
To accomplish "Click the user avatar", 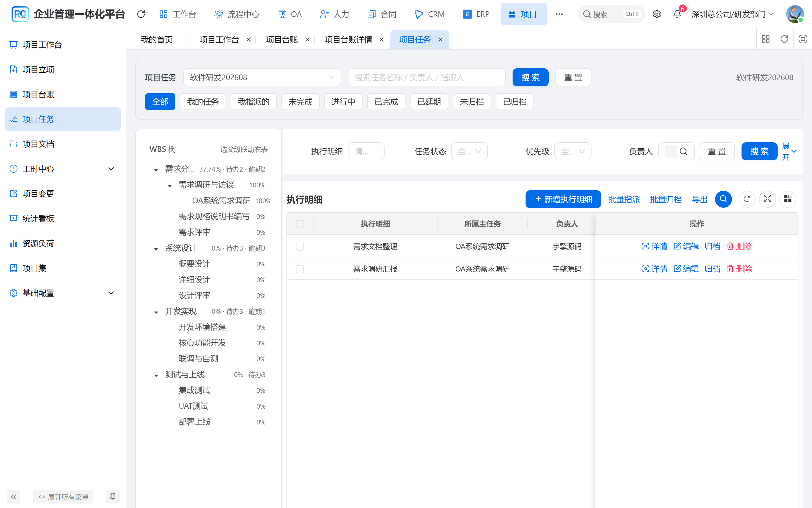I will (795, 14).
